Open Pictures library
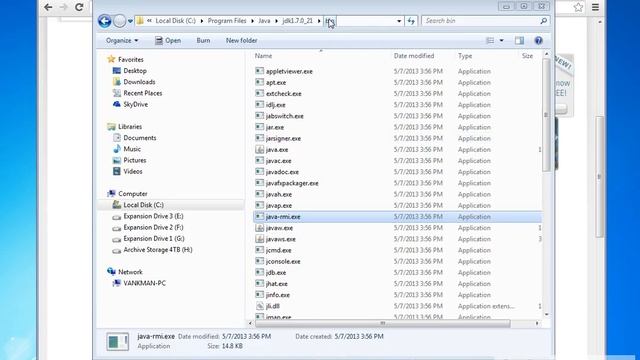Image resolution: width=640 pixels, height=360 pixels. 135,160
